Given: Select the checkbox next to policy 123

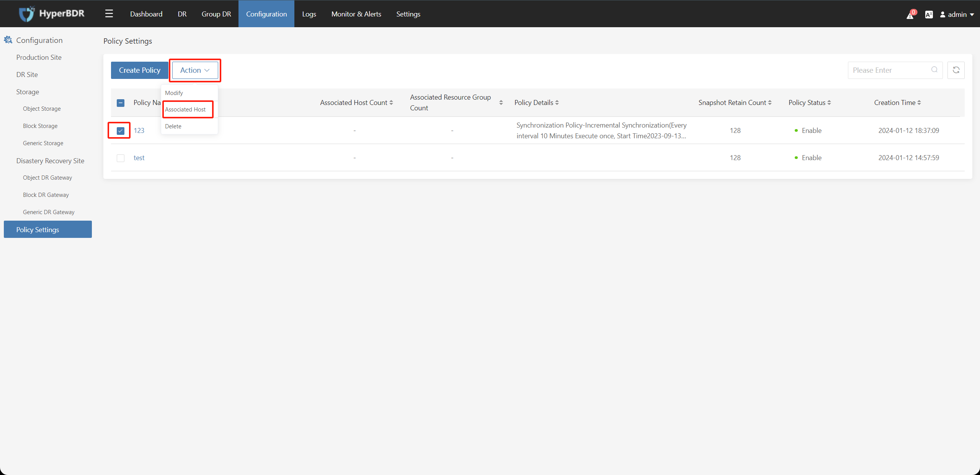Looking at the screenshot, I should (121, 130).
